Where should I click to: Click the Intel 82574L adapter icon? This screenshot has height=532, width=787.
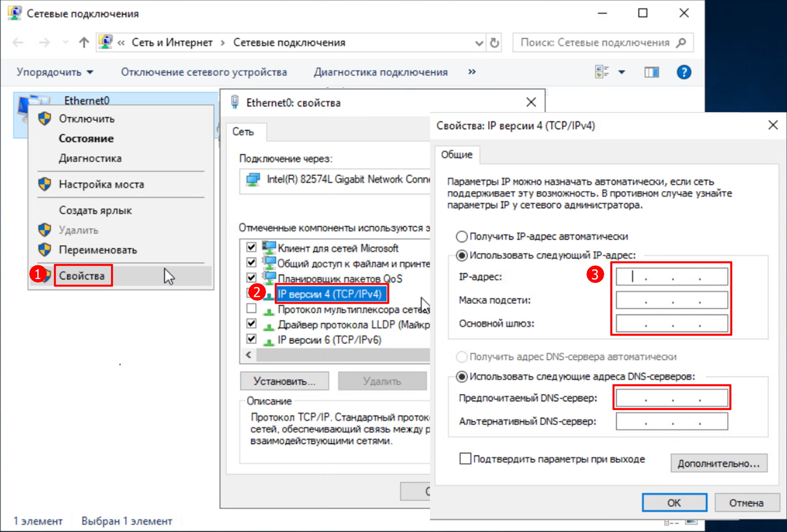click(253, 180)
